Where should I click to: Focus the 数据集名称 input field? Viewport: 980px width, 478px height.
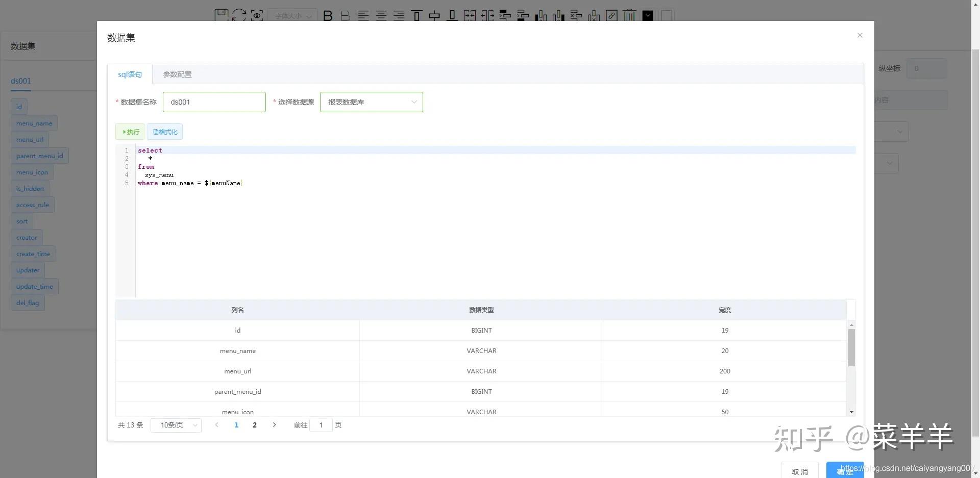coord(214,102)
